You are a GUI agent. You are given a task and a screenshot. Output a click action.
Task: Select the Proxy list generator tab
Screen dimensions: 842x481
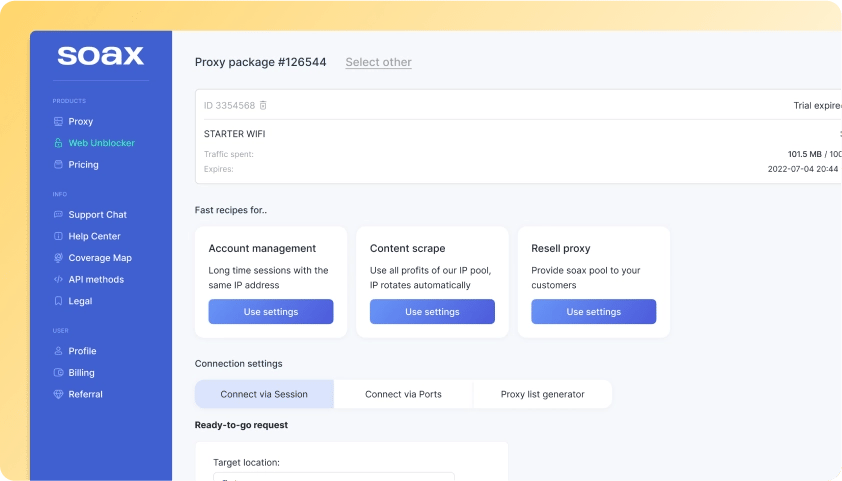click(x=542, y=394)
